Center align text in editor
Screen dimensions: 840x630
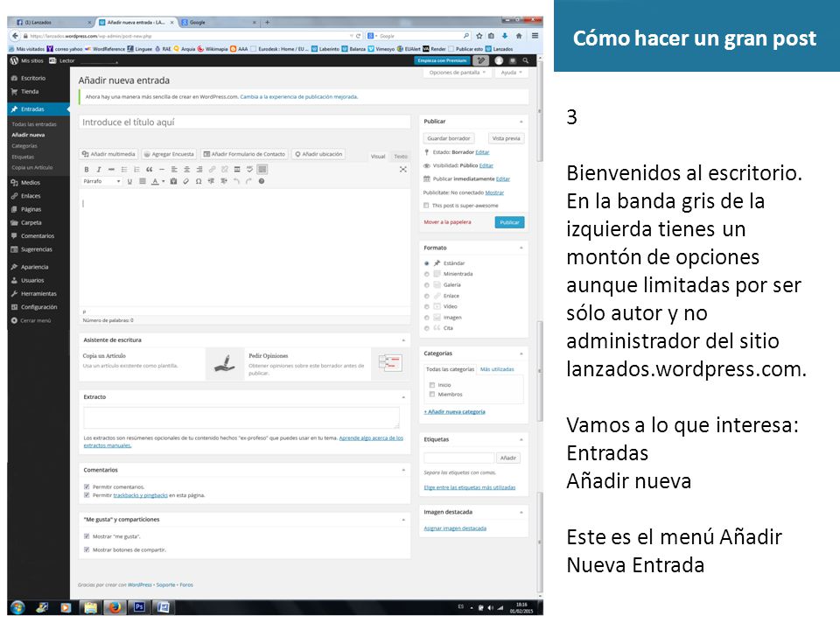click(x=187, y=169)
